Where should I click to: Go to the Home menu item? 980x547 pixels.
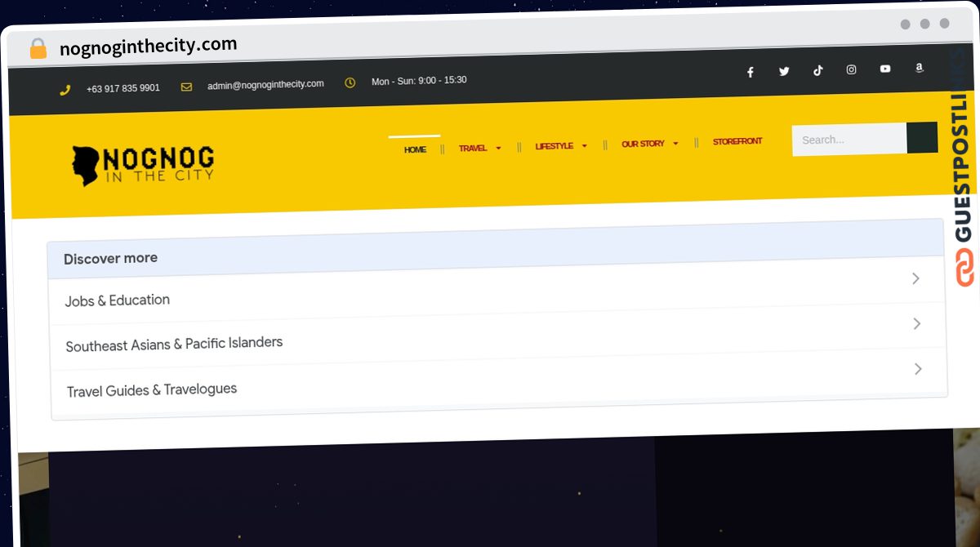(415, 149)
